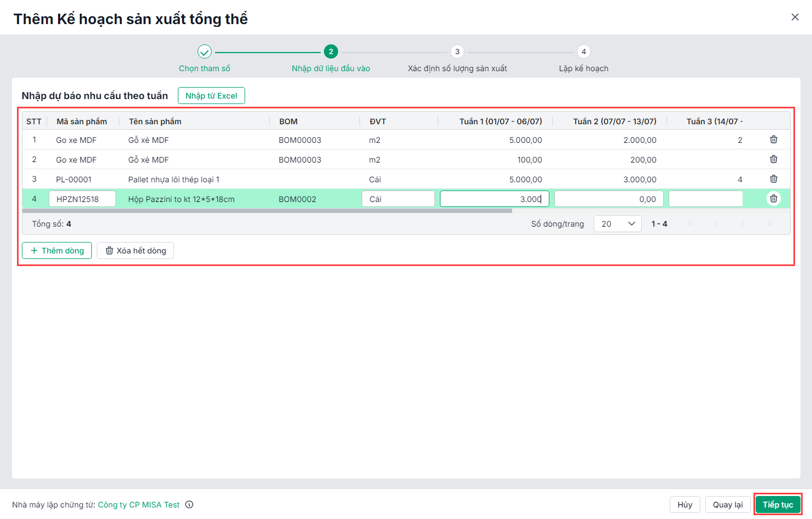Click the HPZN12518 product code field

click(x=82, y=199)
